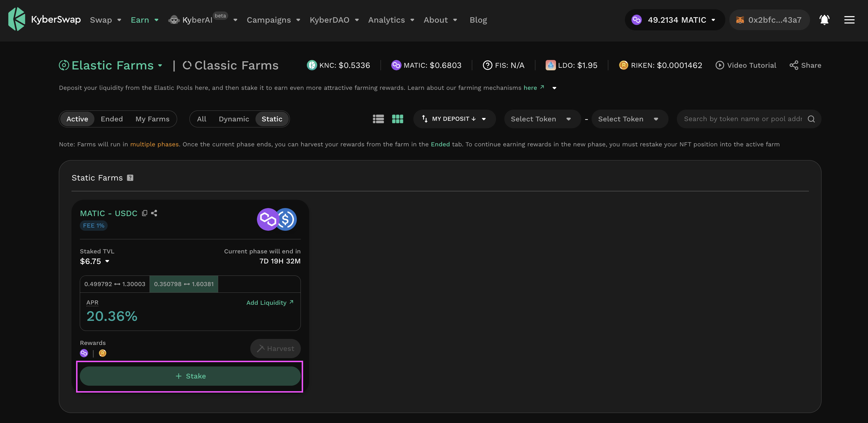868x423 pixels.
Task: Copy the MATIC - USDC pool address
Action: click(145, 213)
